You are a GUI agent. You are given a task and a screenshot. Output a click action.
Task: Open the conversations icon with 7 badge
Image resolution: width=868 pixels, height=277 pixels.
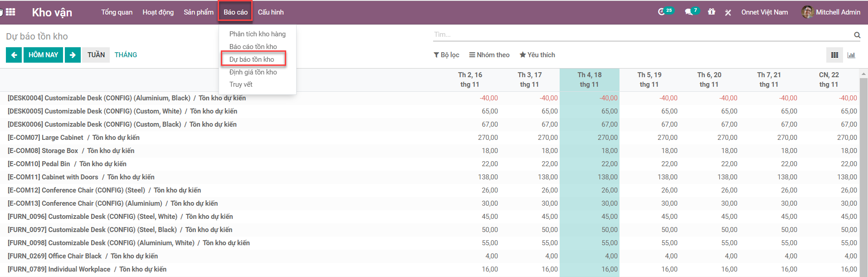pyautogui.click(x=689, y=12)
